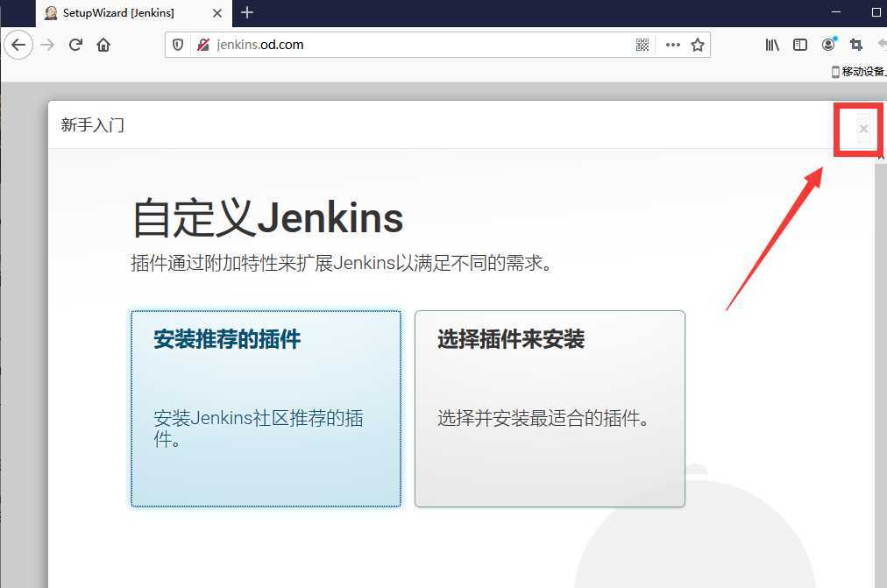Close the 新手入门 setup wizard dialog
The image size is (887, 588).
tap(863, 129)
